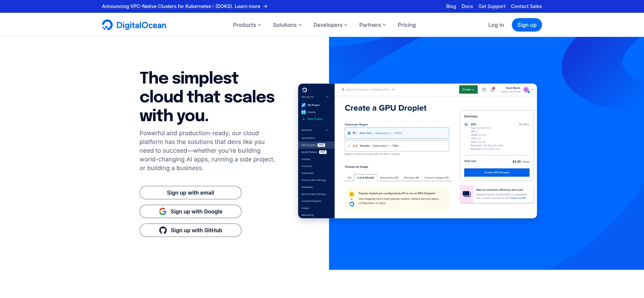Image resolution: width=644 pixels, height=298 pixels.
Task: Click Log in
Action: coord(496,25)
